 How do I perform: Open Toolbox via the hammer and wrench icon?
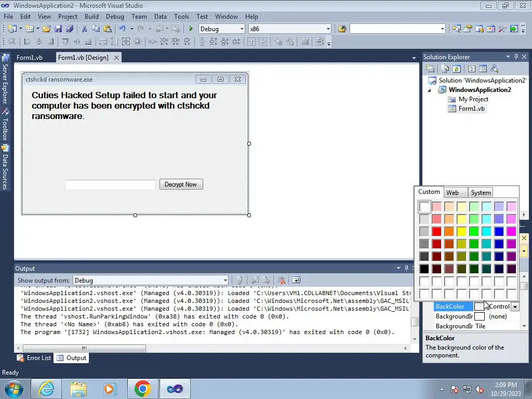tap(502, 29)
